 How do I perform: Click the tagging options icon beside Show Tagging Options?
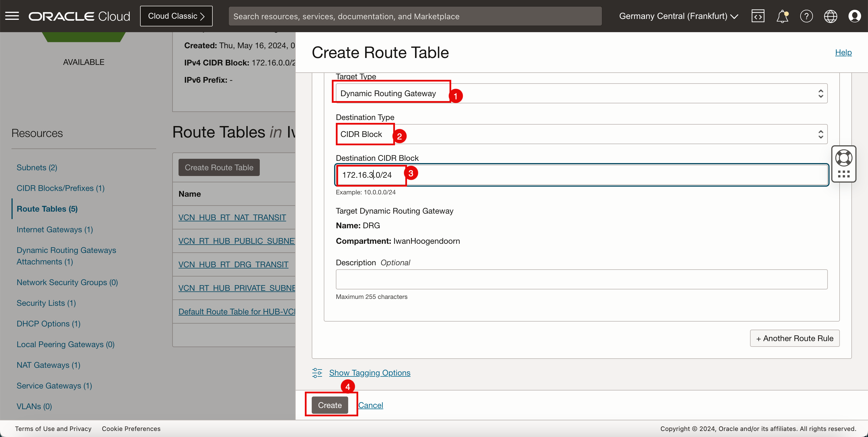tap(317, 372)
